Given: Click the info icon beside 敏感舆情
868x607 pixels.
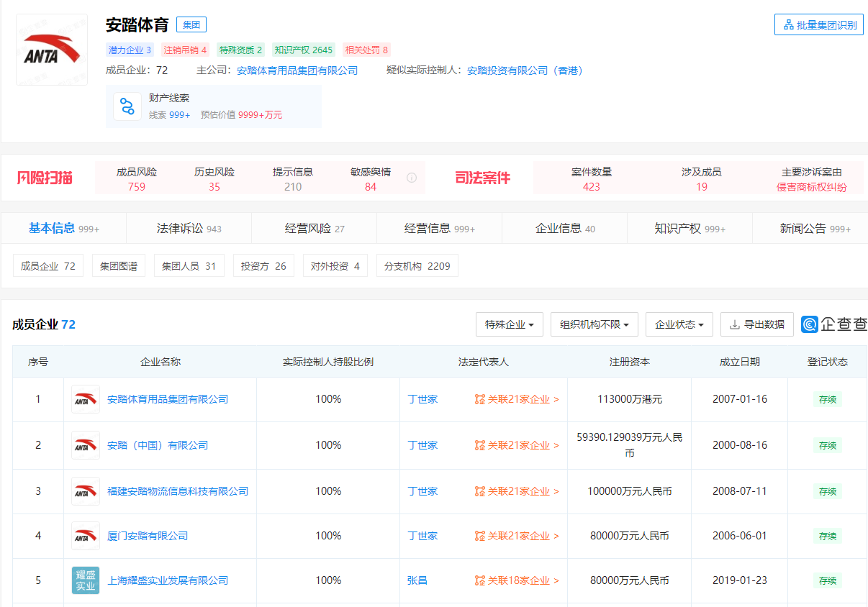Looking at the screenshot, I should (412, 178).
